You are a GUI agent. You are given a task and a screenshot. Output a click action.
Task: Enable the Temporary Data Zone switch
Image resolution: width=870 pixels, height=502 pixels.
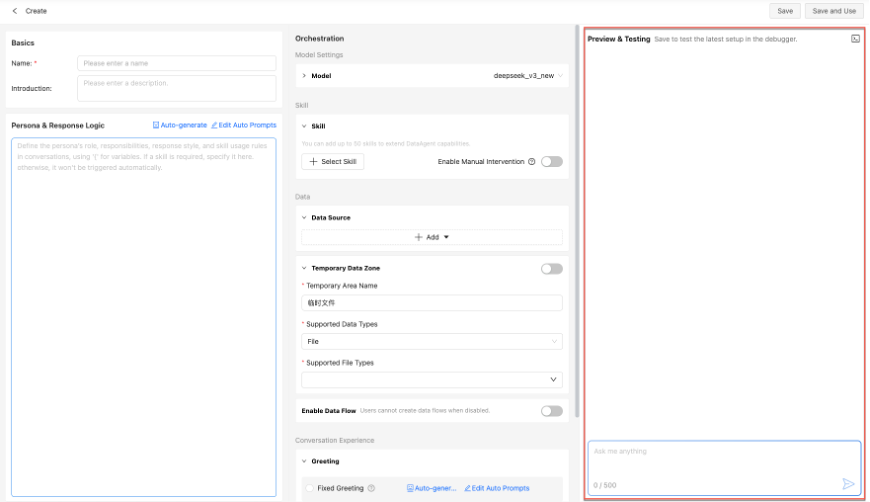tap(551, 268)
